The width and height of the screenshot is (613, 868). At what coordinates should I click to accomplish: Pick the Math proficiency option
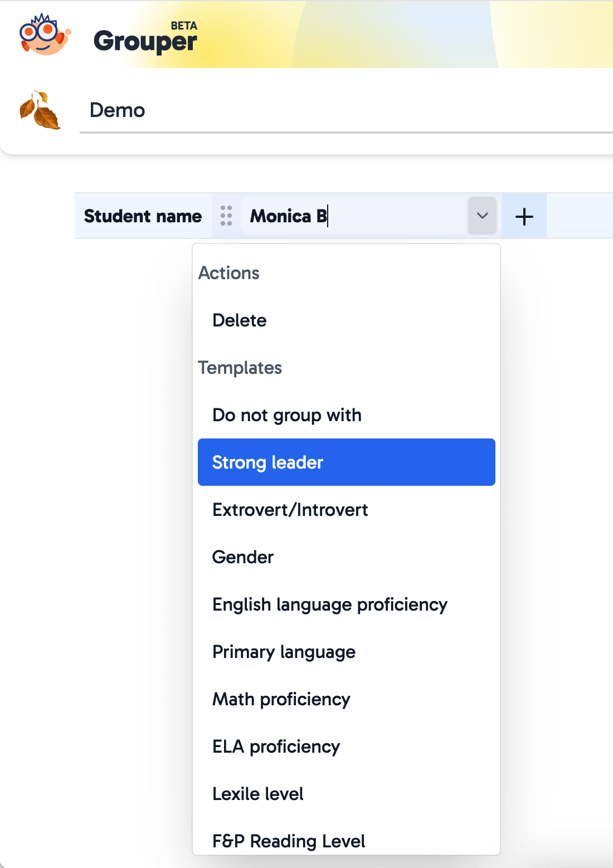[281, 699]
